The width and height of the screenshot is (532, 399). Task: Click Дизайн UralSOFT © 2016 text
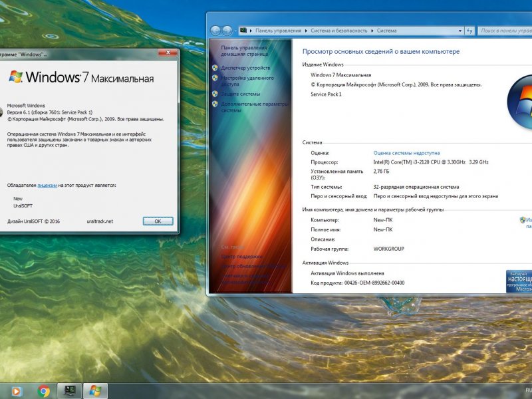point(33,221)
